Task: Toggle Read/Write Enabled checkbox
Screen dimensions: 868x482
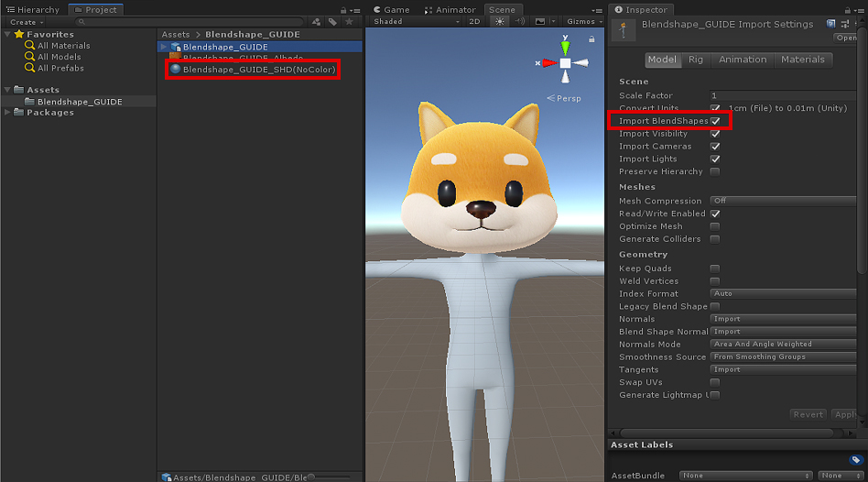Action: [715, 214]
